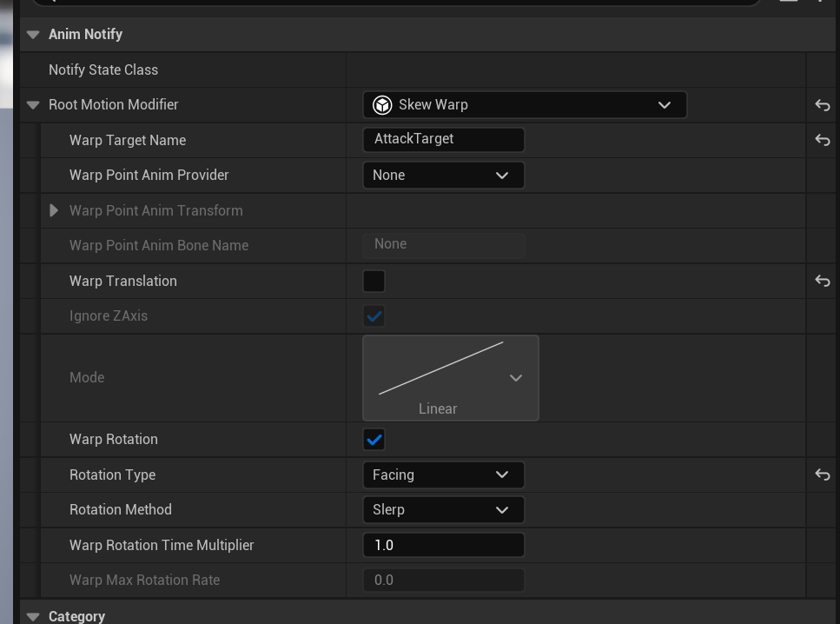Collapse the Root Motion Modifier group

tap(33, 105)
